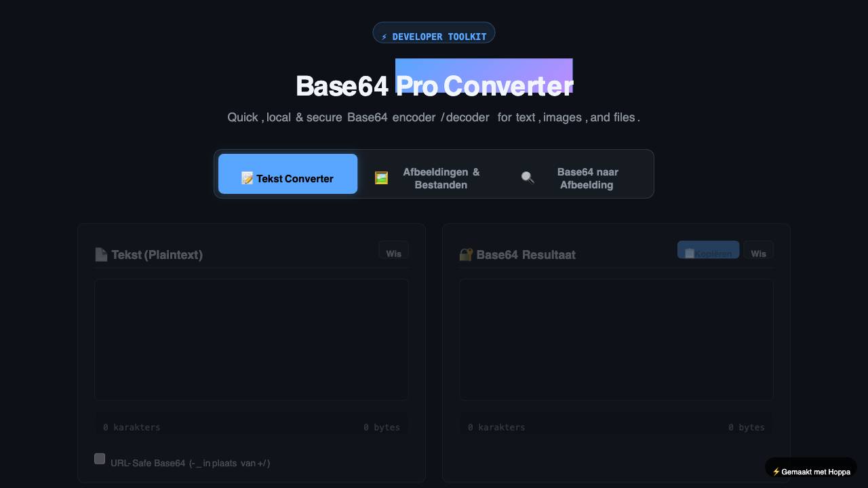Click inside the Base64 Resultaat text area
The height and width of the screenshot is (488, 868).
616,340
